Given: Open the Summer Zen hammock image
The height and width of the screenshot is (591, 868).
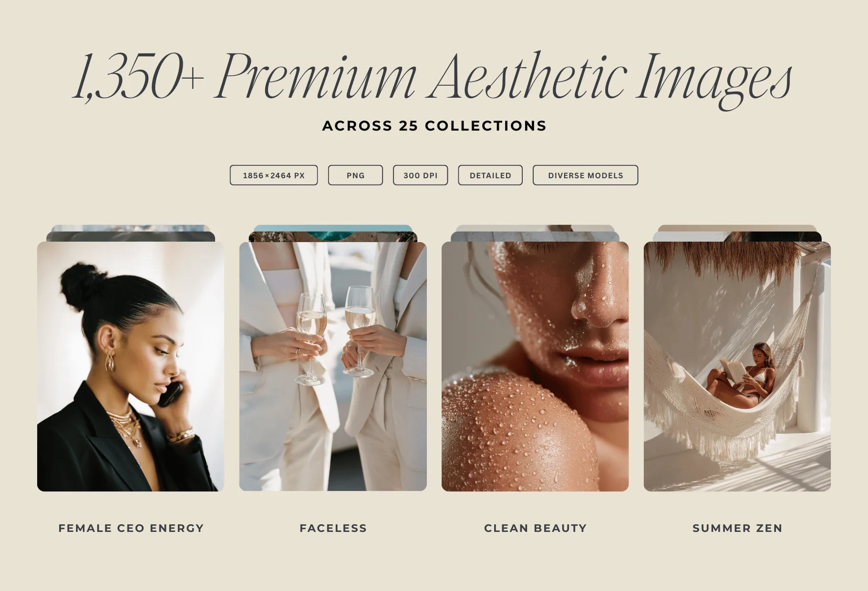Looking at the screenshot, I should click(x=737, y=366).
